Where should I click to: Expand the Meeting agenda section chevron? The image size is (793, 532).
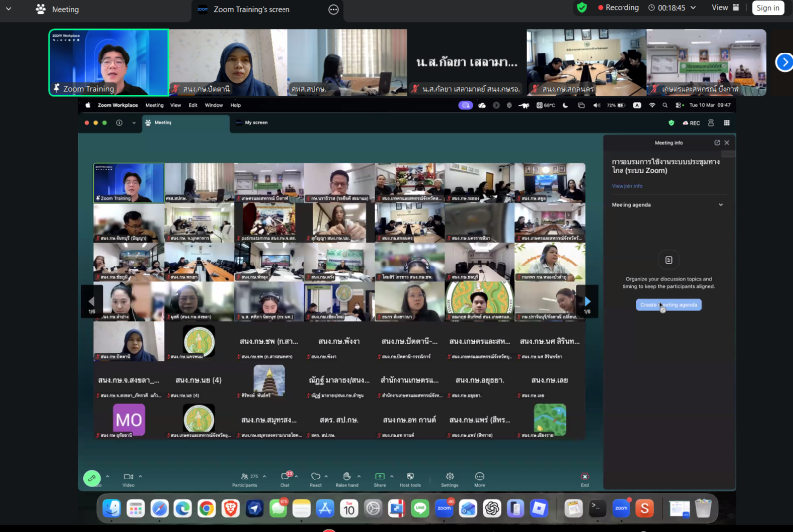pos(720,205)
